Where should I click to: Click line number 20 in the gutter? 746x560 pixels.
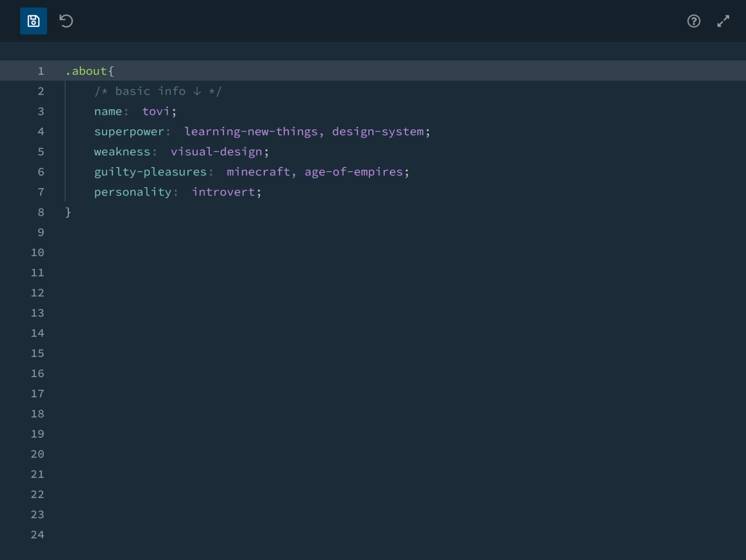tap(37, 454)
